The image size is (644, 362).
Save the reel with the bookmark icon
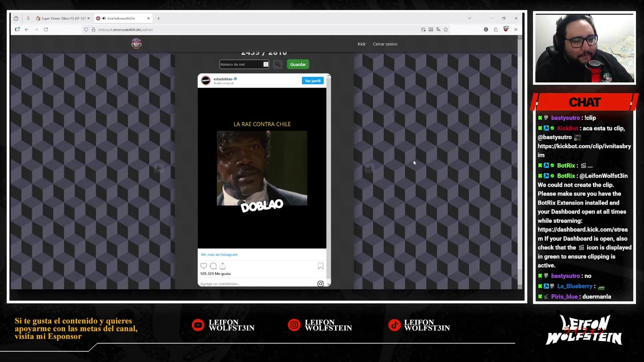tap(320, 266)
